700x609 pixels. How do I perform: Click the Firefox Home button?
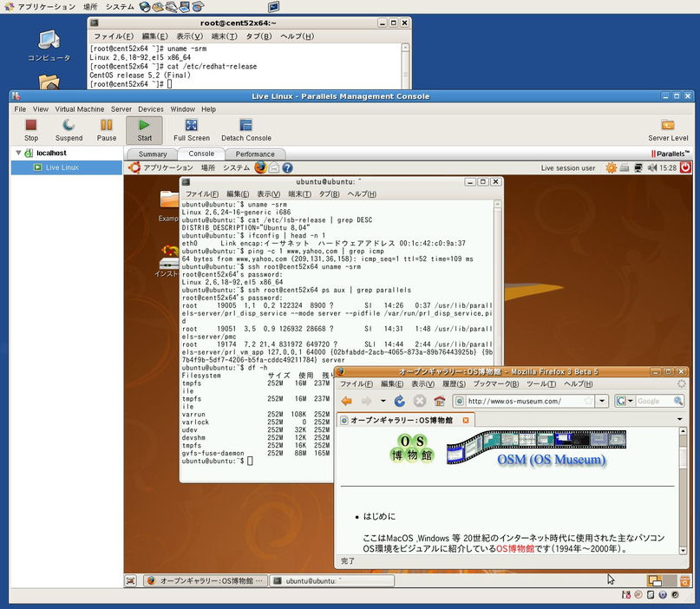tap(439, 401)
